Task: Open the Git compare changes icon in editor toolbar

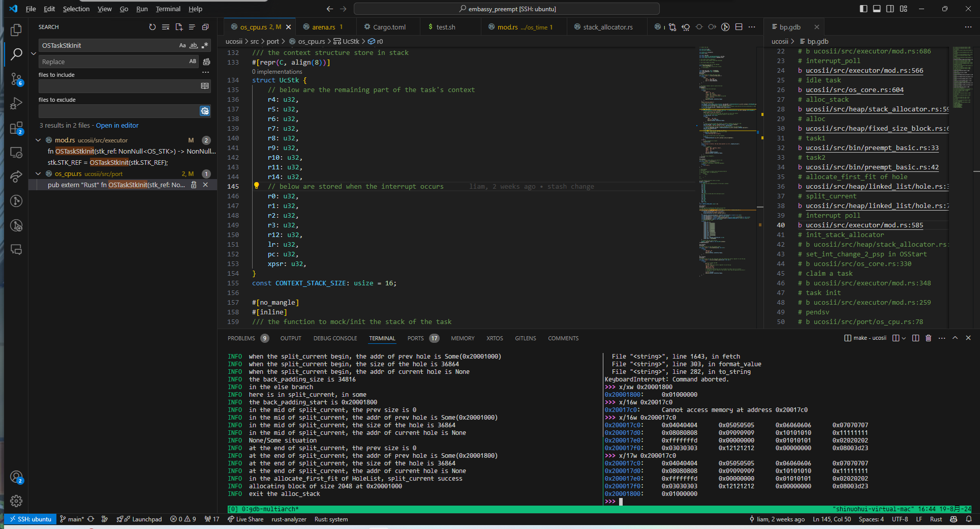Action: 672,27
